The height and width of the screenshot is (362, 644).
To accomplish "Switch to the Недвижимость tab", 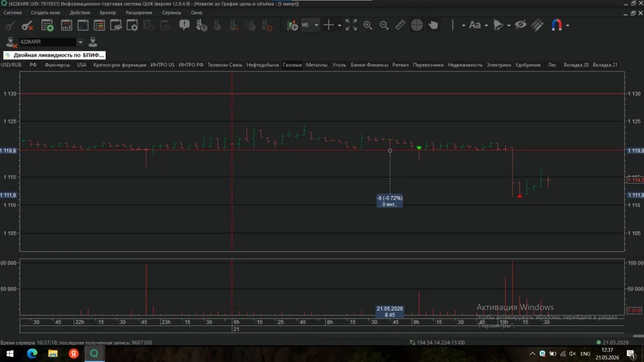I will [x=465, y=65].
